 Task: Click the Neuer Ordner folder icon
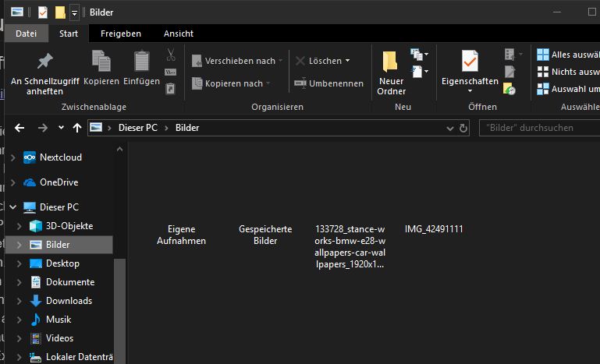click(390, 61)
